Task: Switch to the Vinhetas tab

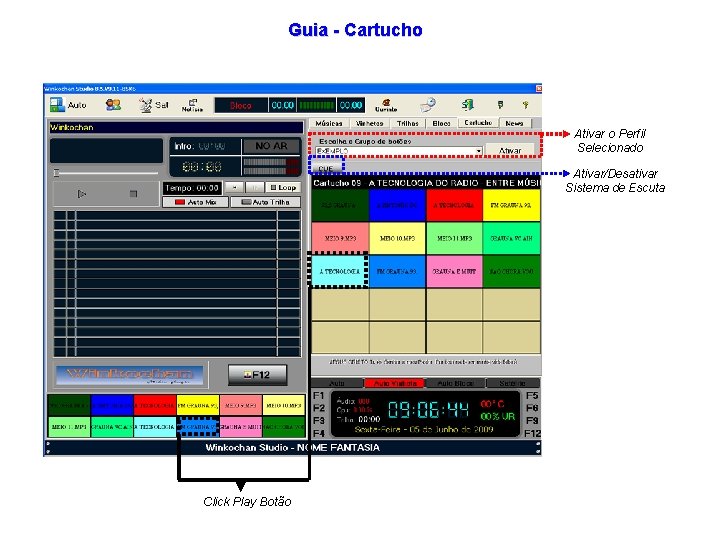Action: tap(369, 123)
